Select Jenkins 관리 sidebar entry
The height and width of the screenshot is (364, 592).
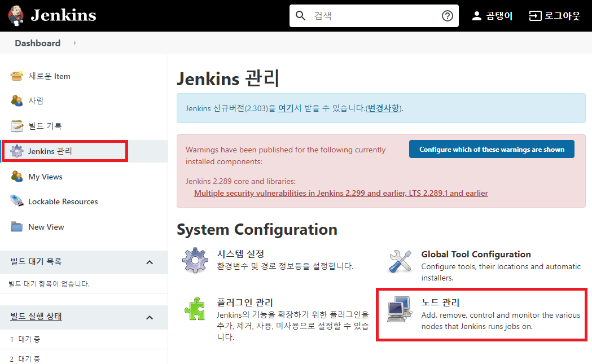coord(50,151)
